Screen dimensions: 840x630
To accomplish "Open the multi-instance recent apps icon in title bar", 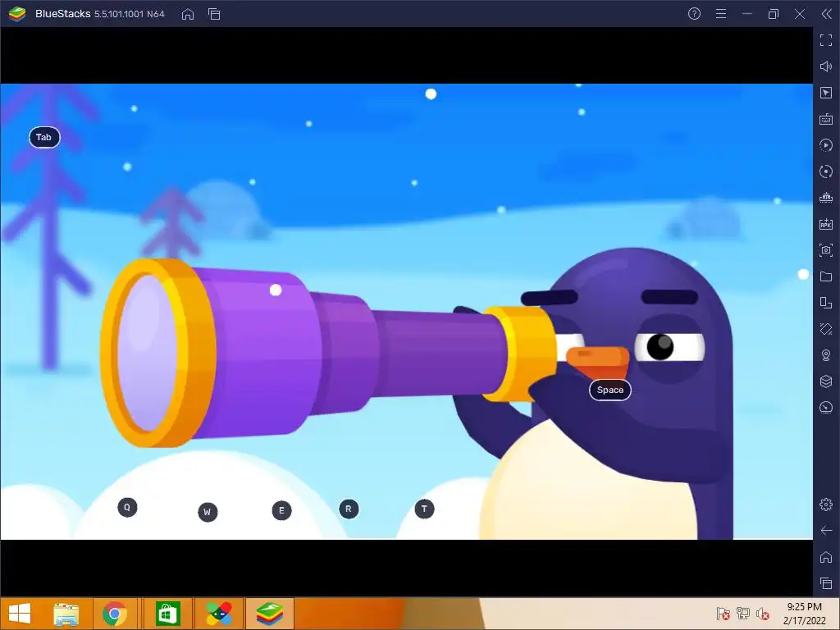I will pos(214,14).
